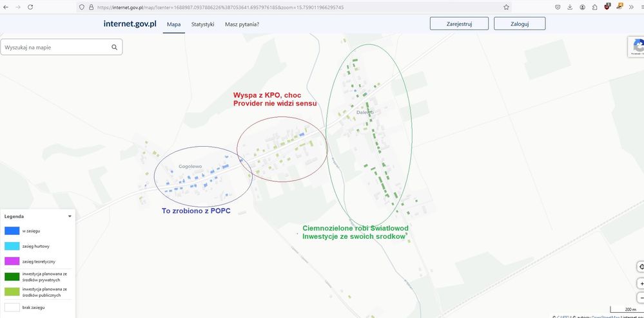Collapse the Legenda panel with arrow
The image size is (644, 318).
tap(69, 216)
